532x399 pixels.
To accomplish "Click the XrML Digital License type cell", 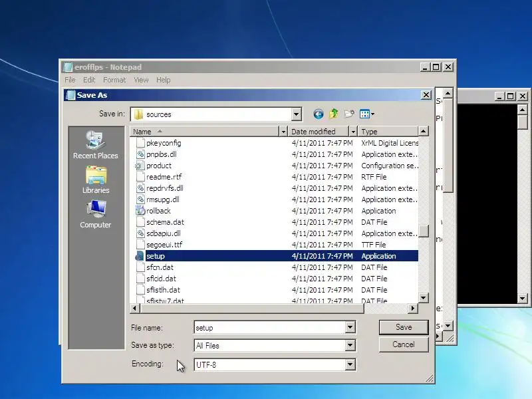I will 390,143.
